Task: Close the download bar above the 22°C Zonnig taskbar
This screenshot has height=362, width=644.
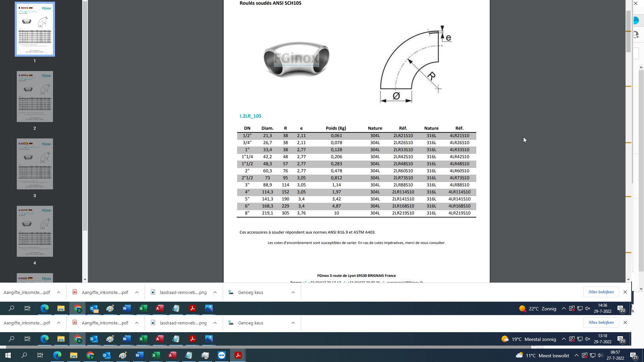Action: 625,292
